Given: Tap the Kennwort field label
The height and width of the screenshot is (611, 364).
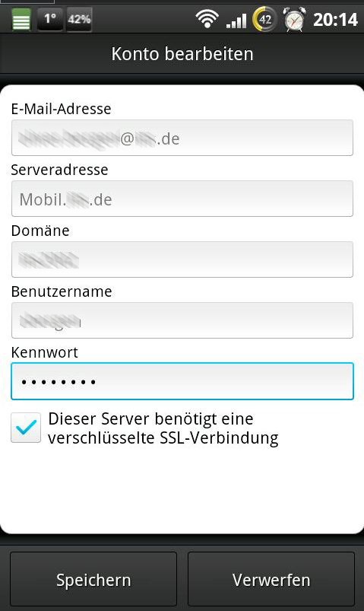Looking at the screenshot, I should 44,352.
